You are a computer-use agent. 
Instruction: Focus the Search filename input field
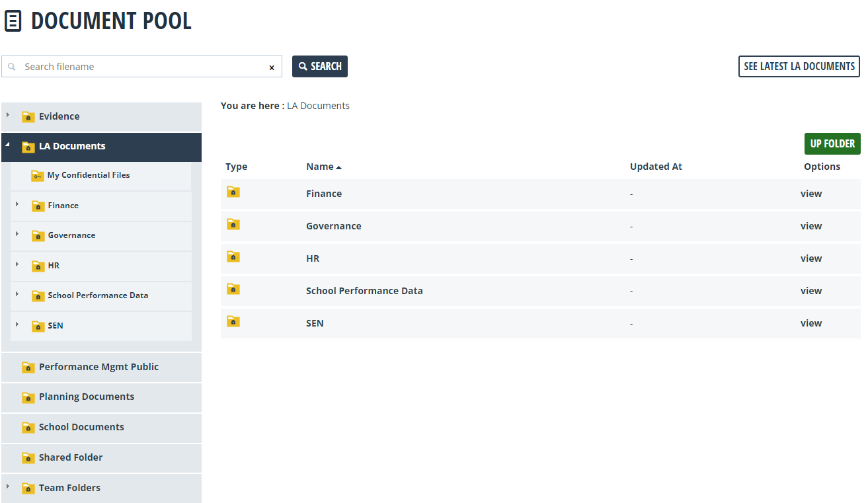pos(141,67)
